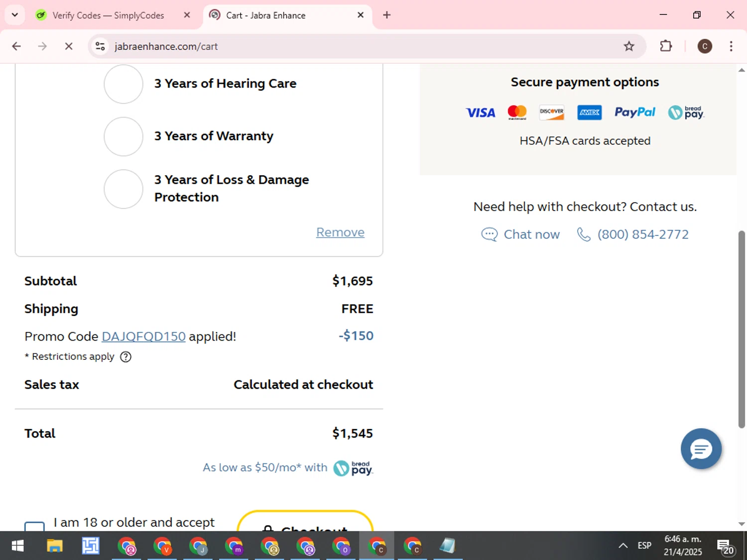Call the (800) 854-2772 phone link
The width and height of the screenshot is (747, 560).
tap(643, 234)
